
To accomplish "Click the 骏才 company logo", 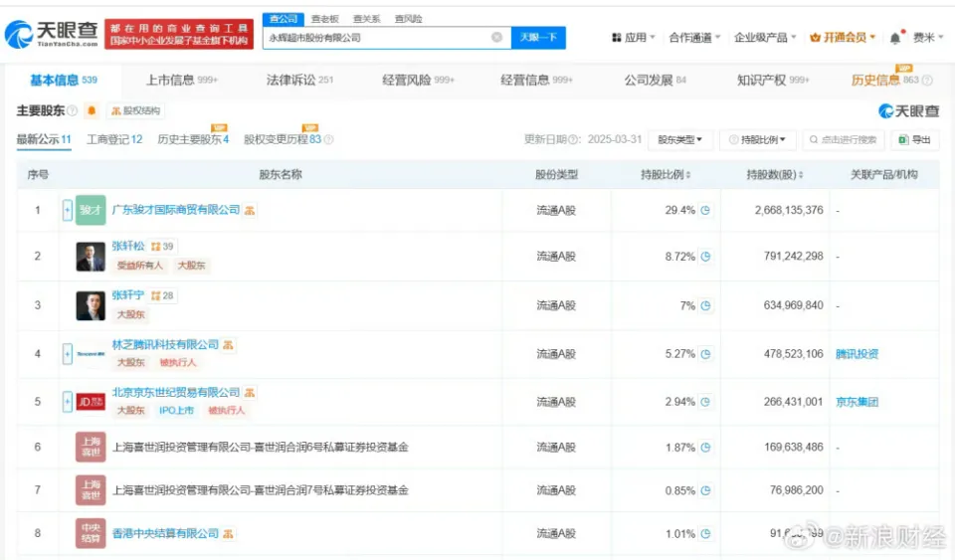I will click(91, 210).
